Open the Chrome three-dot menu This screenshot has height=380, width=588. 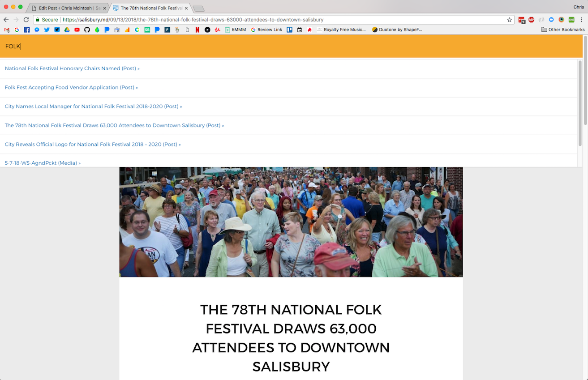582,20
